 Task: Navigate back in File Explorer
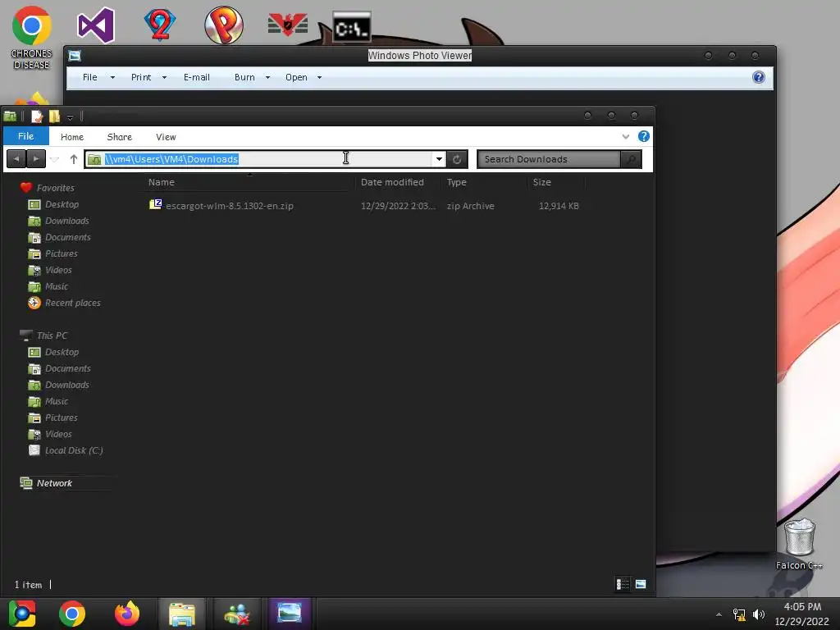[x=16, y=159]
